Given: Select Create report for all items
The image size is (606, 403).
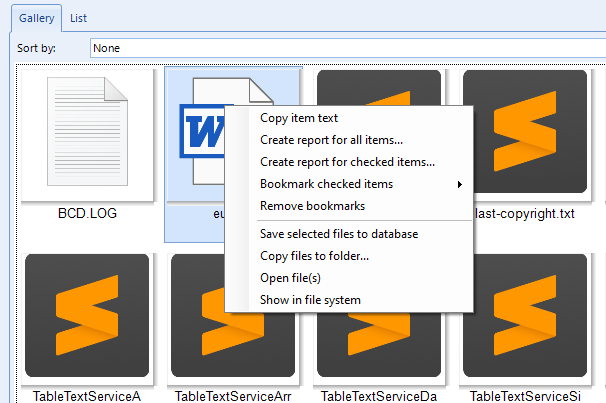Looking at the screenshot, I should 331,140.
